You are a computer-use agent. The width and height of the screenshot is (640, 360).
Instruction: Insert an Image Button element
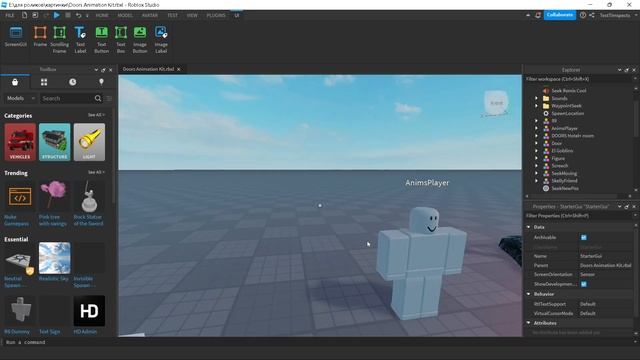click(140, 40)
